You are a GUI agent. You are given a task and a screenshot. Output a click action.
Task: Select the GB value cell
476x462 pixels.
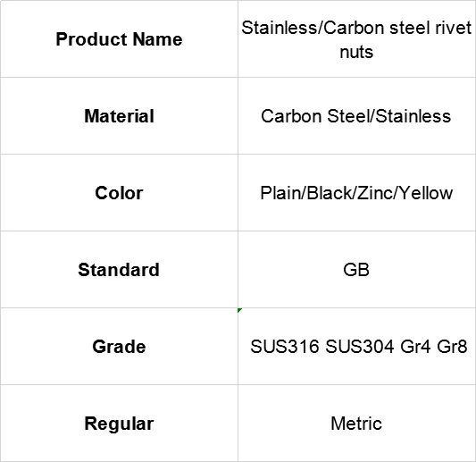click(x=356, y=269)
